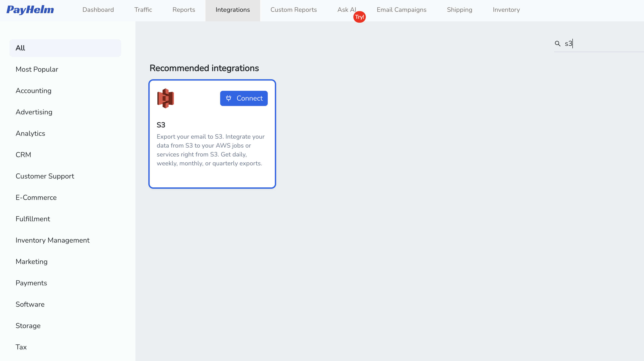This screenshot has width=644, height=361.
Task: Click the red Try! badge under Ask AI
Action: click(360, 17)
